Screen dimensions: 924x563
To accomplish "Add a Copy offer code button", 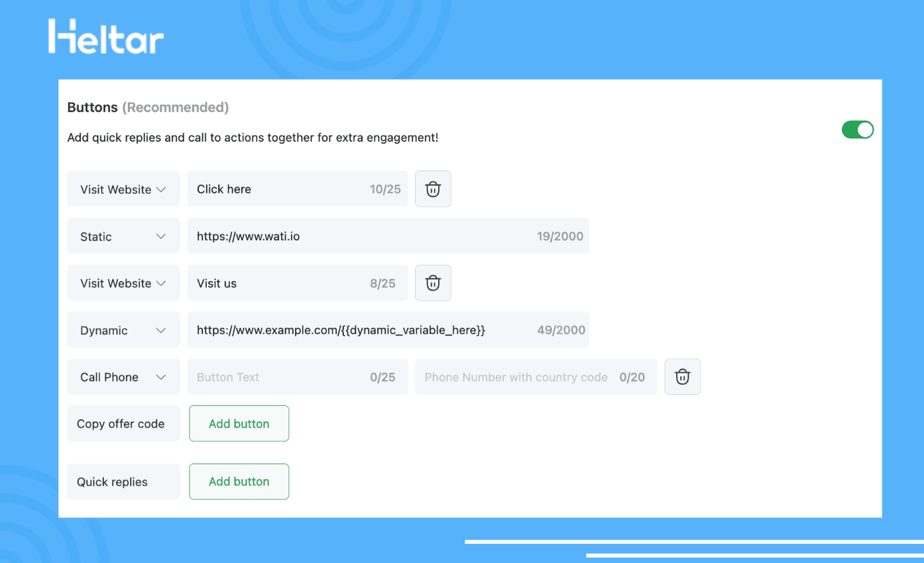I will [239, 423].
